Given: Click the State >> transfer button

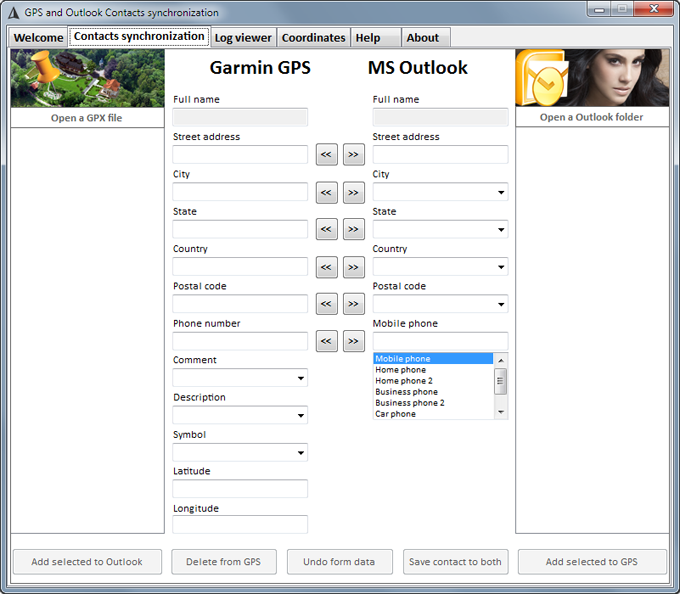Looking at the screenshot, I should pos(353,229).
